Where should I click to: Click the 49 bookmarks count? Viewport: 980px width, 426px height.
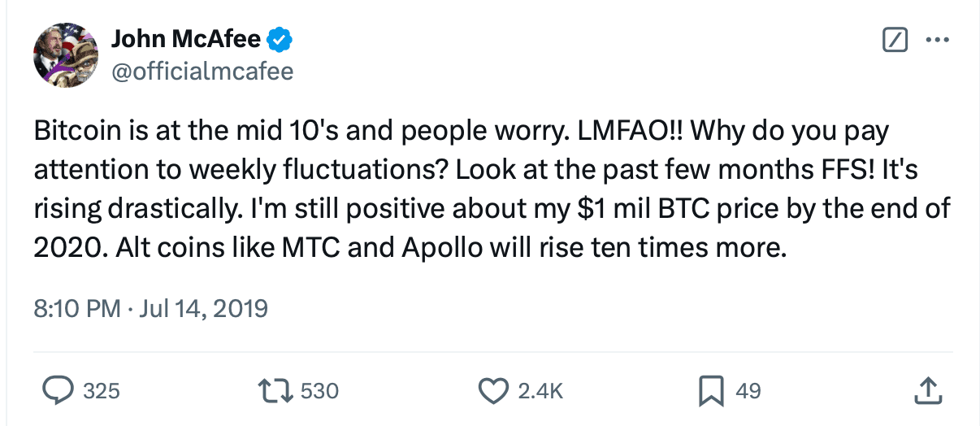click(x=748, y=391)
